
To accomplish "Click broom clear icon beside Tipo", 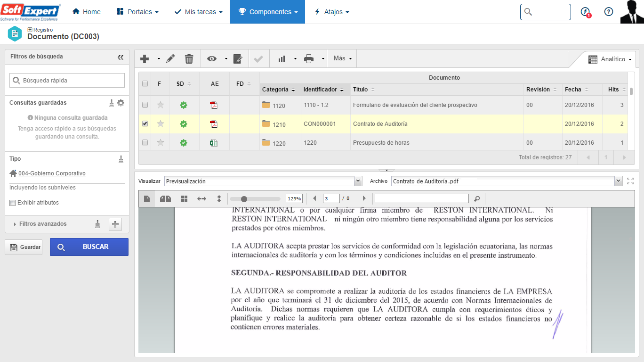I will tap(121, 159).
